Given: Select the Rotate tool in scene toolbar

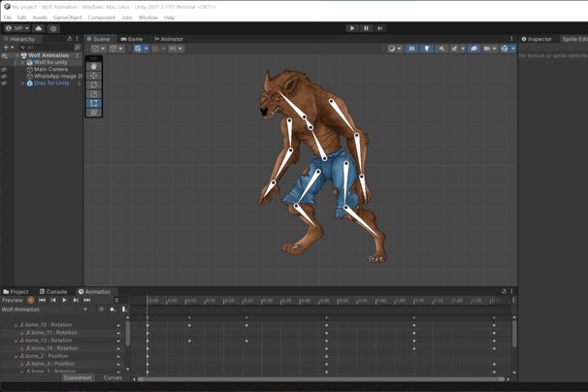Looking at the screenshot, I should click(x=94, y=84).
